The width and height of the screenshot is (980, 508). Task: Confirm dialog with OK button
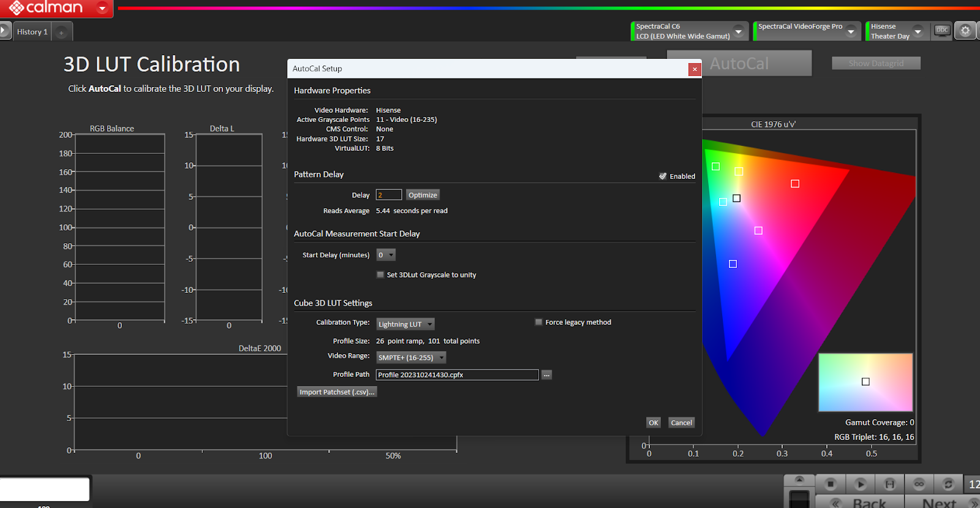point(654,423)
